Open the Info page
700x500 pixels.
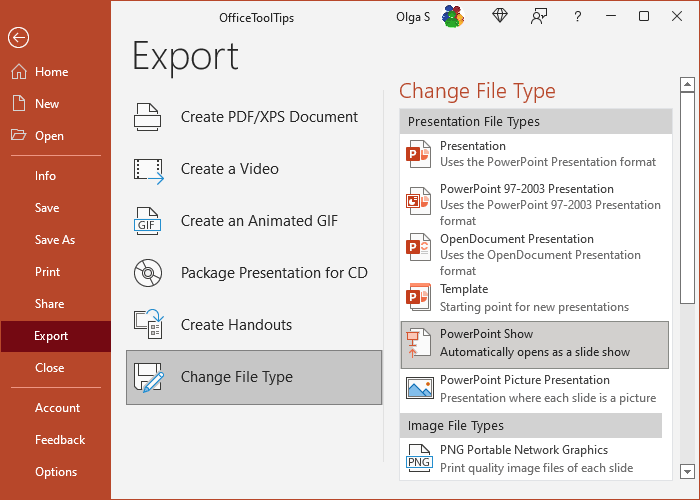tap(55, 176)
